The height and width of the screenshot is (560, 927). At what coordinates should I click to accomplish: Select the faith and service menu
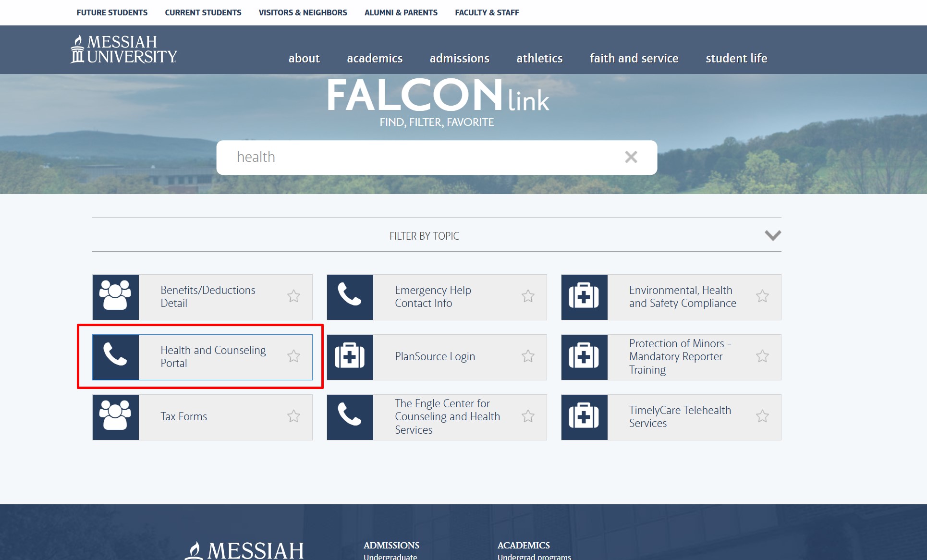(634, 58)
